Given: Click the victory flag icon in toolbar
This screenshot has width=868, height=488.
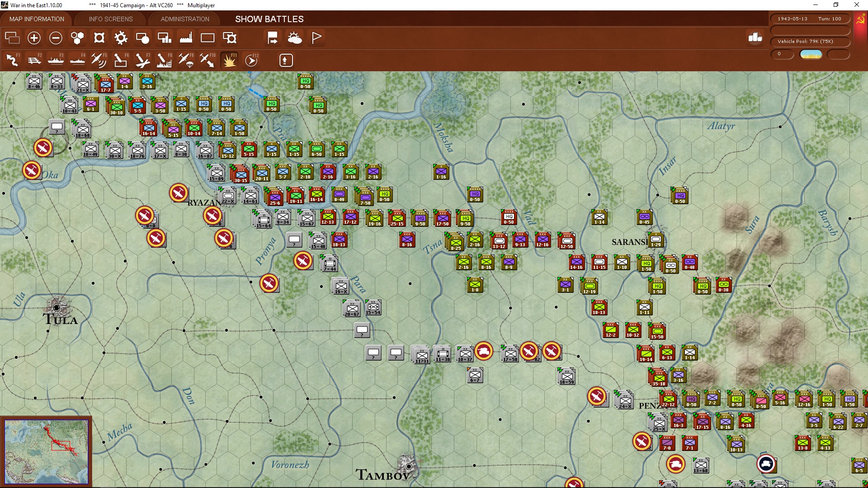Looking at the screenshot, I should 316,38.
